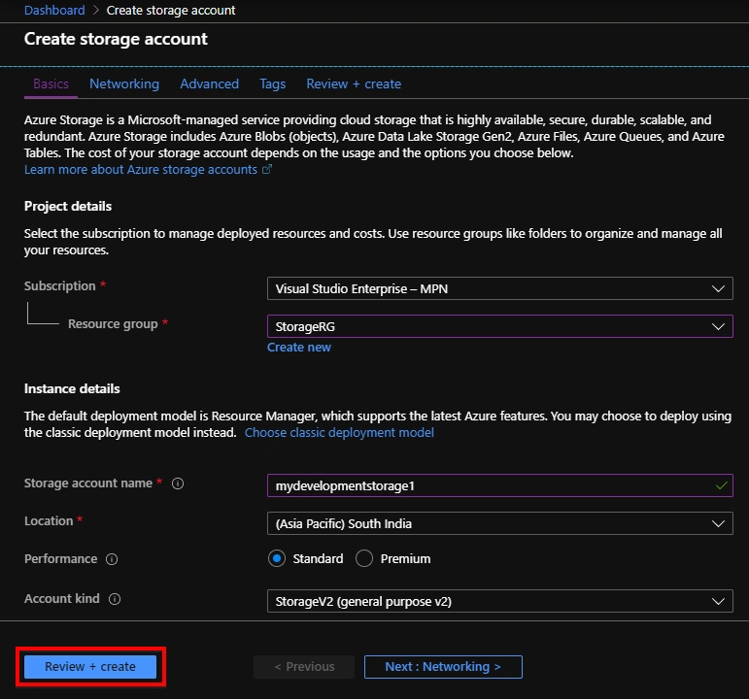Open the Location dropdown showing South India
Screen dimensions: 749x700
[x=499, y=523]
